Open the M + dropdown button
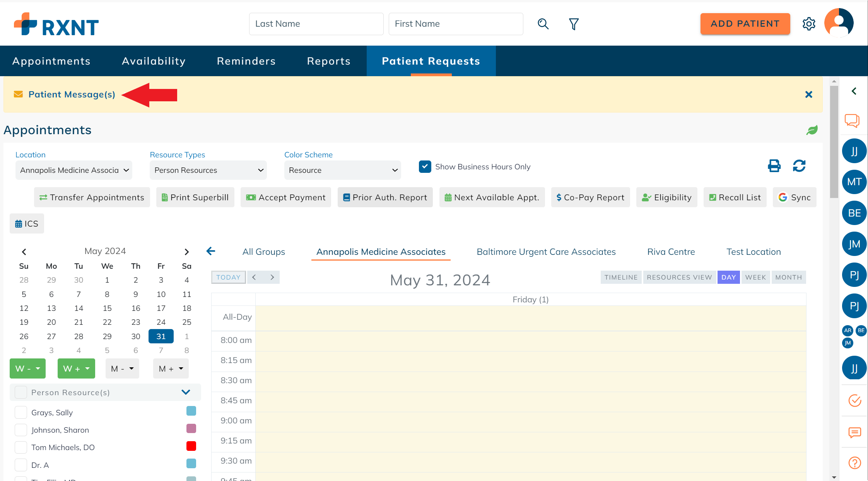Viewport: 868px width, 481px height. tap(171, 368)
